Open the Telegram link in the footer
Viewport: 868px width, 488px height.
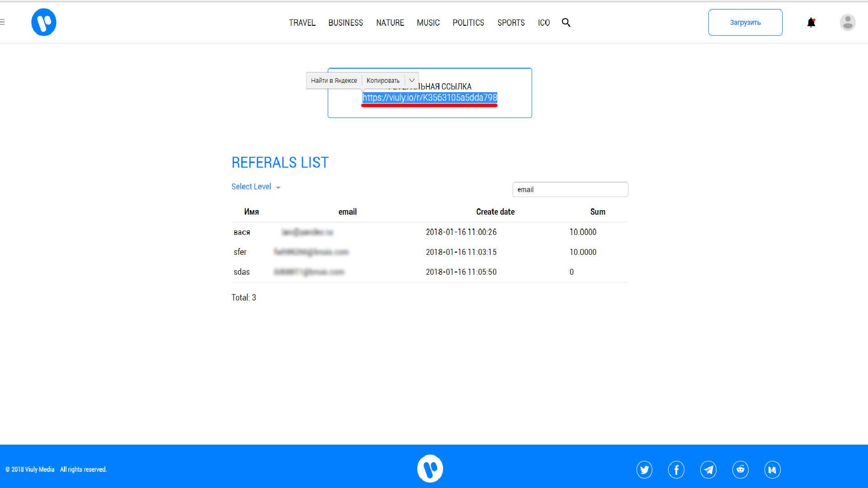(708, 470)
